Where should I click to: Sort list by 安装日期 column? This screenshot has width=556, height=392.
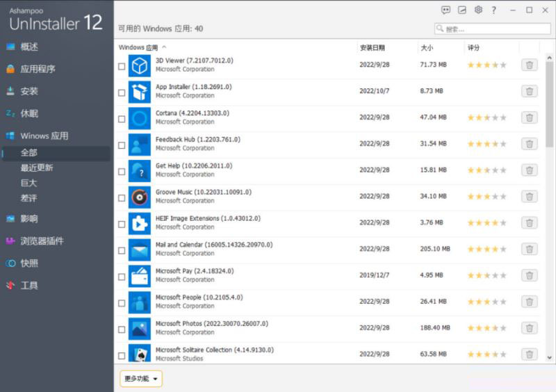373,47
